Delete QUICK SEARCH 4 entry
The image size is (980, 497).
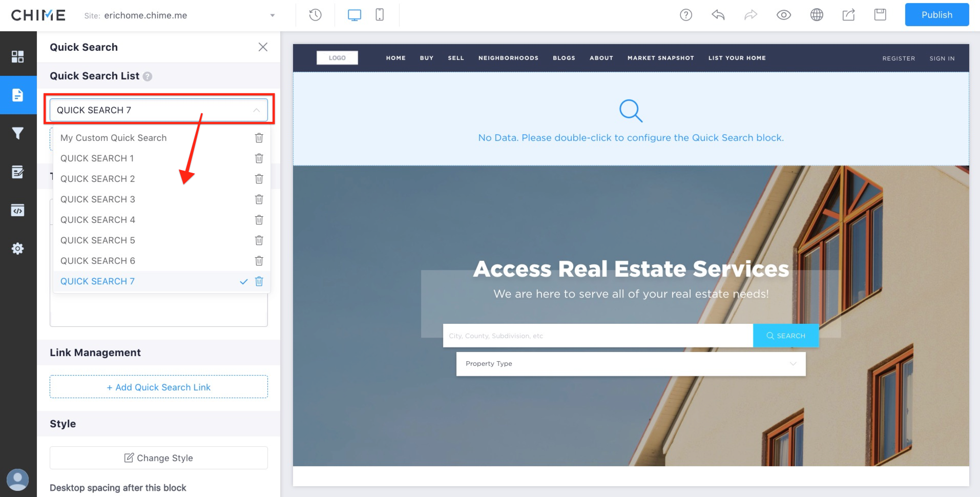(259, 220)
